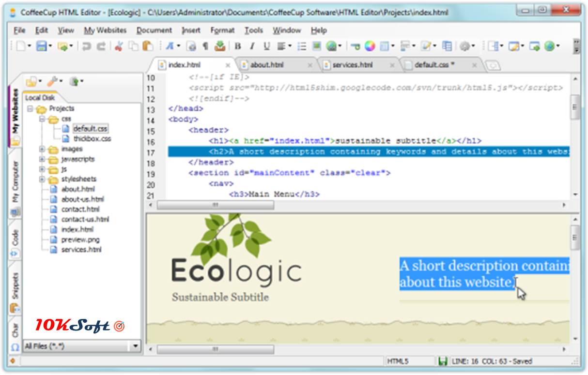Open the arrow beside New document icon
Screen dimensions: 588x375
(x=29, y=46)
